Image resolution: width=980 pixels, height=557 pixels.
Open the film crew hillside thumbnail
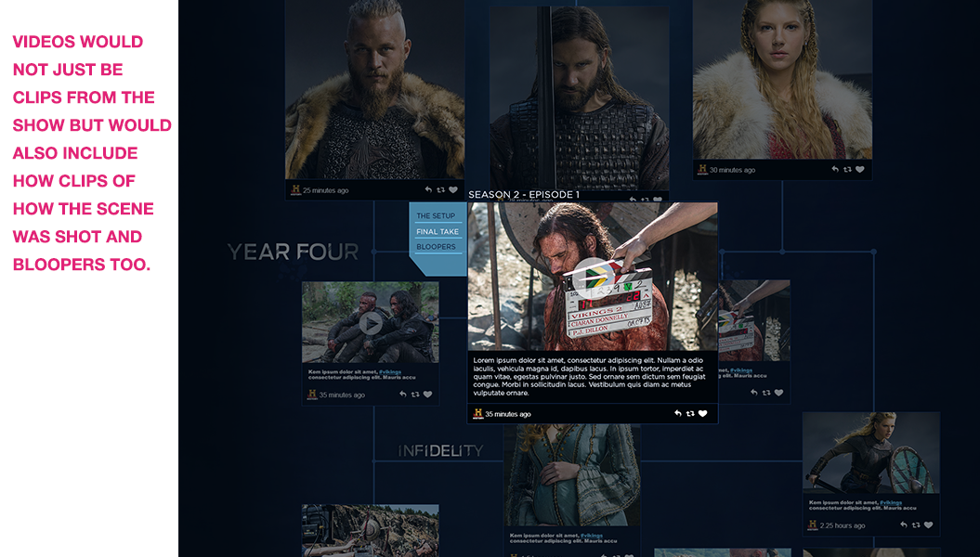point(370,531)
